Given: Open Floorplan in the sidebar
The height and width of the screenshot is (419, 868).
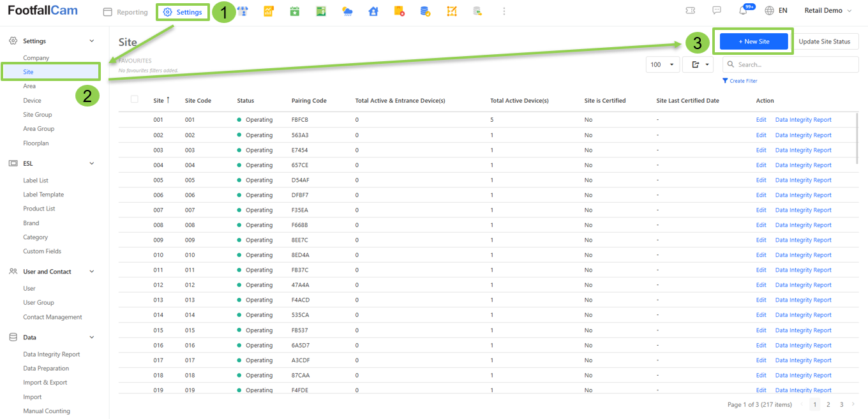Looking at the screenshot, I should [x=36, y=143].
